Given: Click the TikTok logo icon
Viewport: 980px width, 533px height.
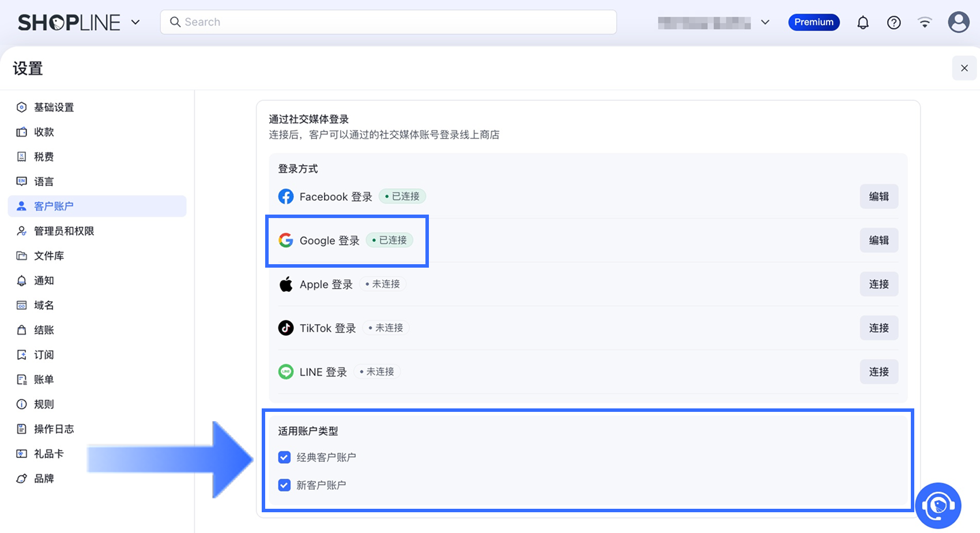Looking at the screenshot, I should tap(286, 328).
